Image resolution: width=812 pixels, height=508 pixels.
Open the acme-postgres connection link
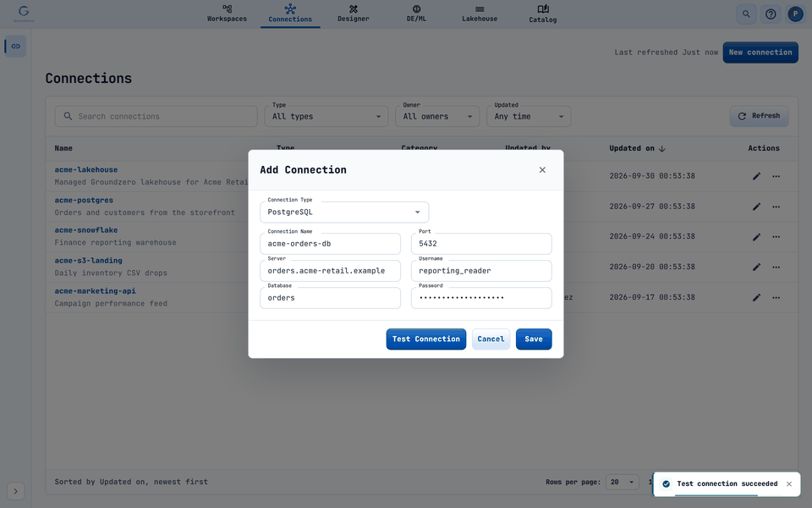(84, 200)
